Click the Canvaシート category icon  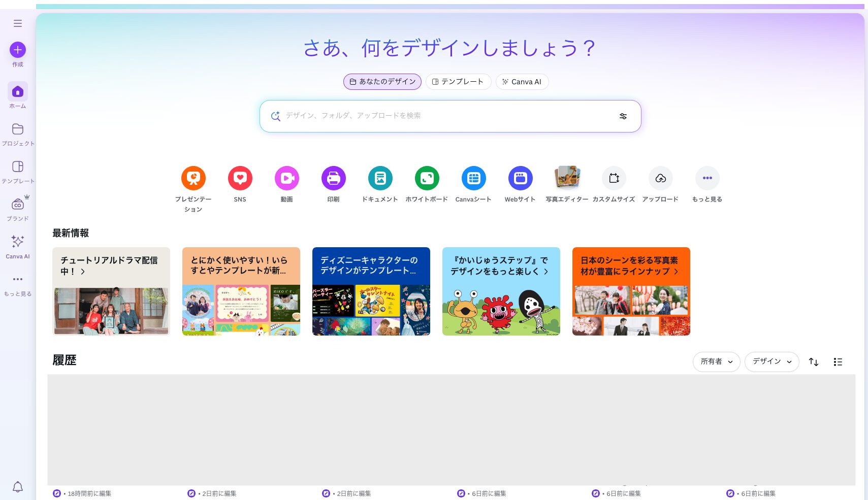(x=473, y=178)
